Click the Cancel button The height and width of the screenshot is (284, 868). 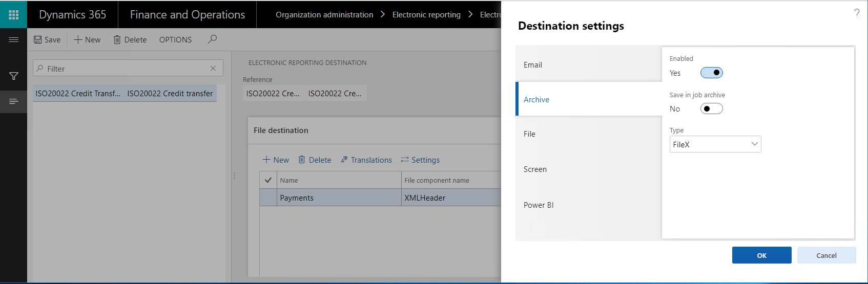[826, 255]
